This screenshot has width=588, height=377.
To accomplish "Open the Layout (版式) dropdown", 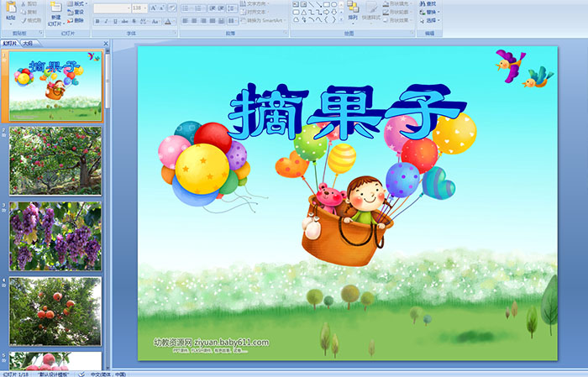I will click(77, 3).
